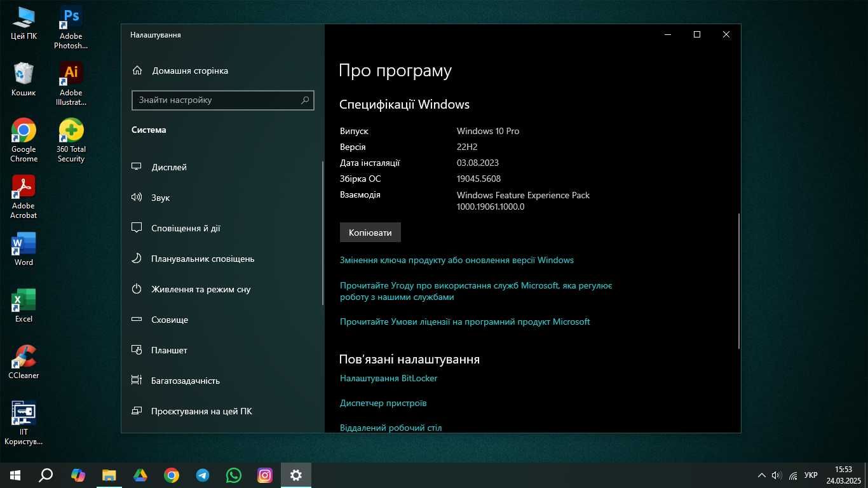Open the Кошик recycle bin icon

pyautogui.click(x=24, y=80)
